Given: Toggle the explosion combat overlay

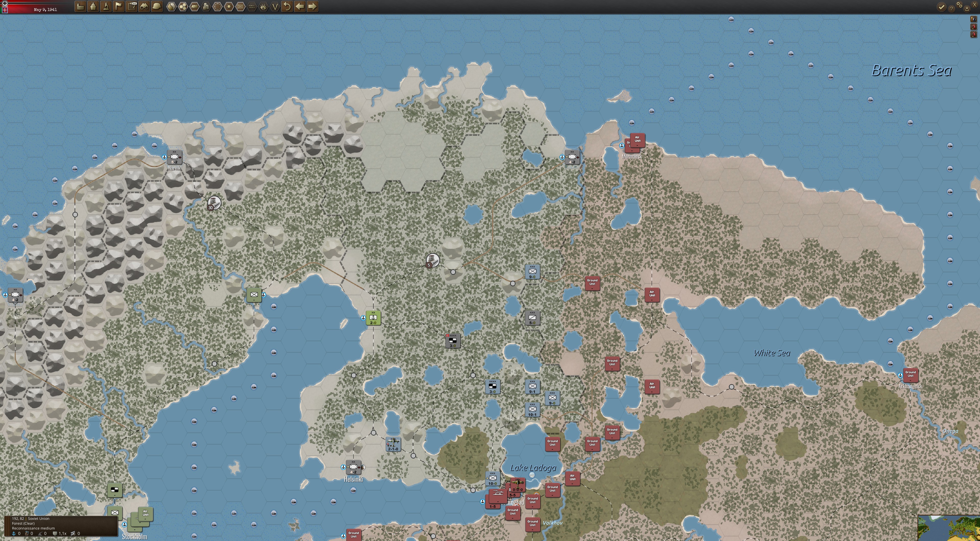Looking at the screenshot, I should 263,6.
